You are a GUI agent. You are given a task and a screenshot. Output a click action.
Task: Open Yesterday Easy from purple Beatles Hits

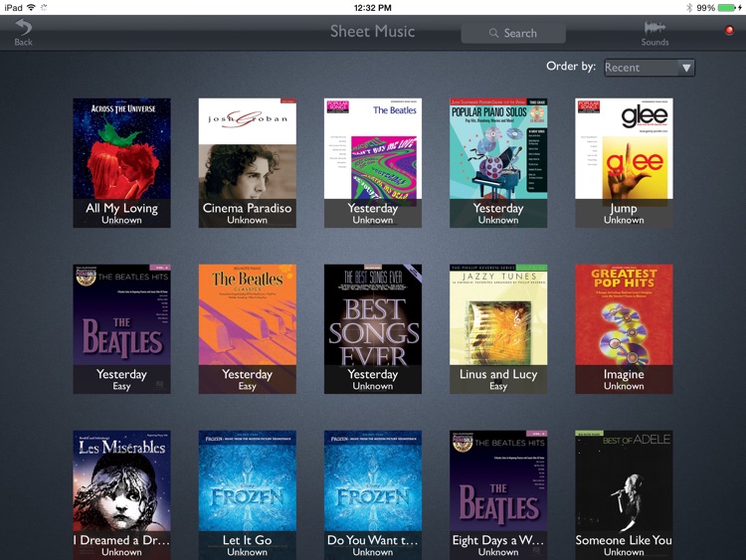121,329
